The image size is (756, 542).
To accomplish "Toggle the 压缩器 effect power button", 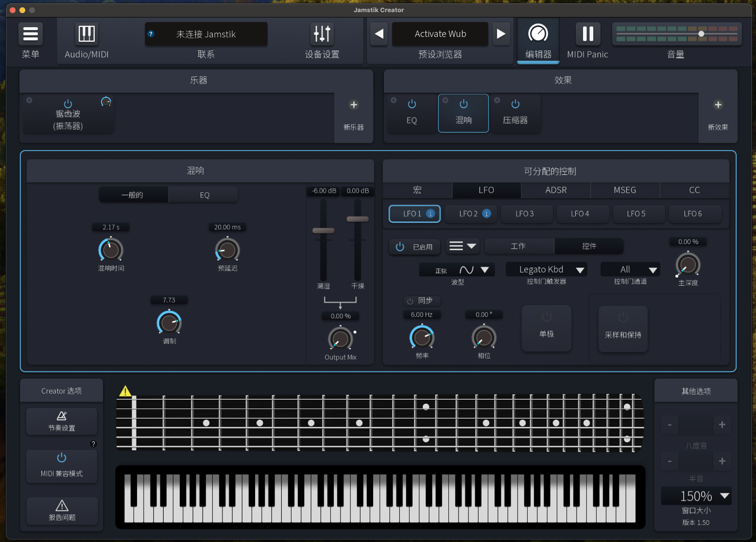I will [x=515, y=104].
